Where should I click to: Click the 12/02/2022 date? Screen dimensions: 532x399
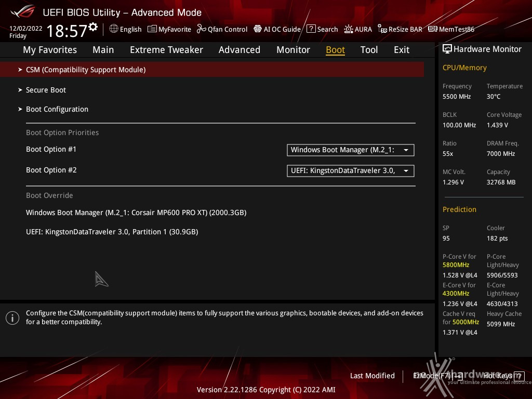(26, 29)
